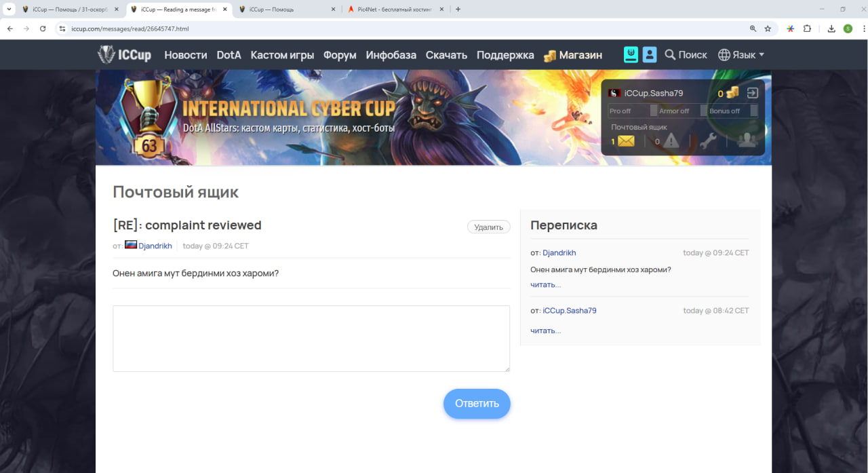Click the gold coins balance icon
Screen dimensions: 868x473
pyautogui.click(x=732, y=93)
